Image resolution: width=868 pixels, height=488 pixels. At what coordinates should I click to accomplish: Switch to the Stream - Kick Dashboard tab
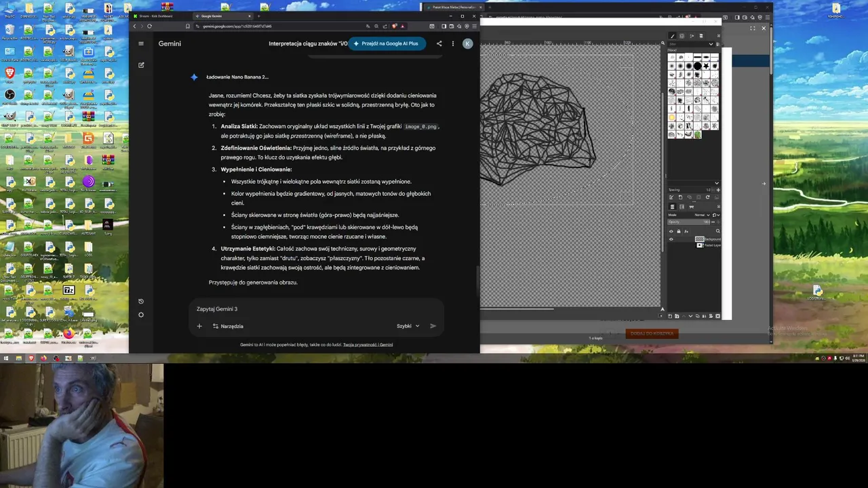point(159,16)
